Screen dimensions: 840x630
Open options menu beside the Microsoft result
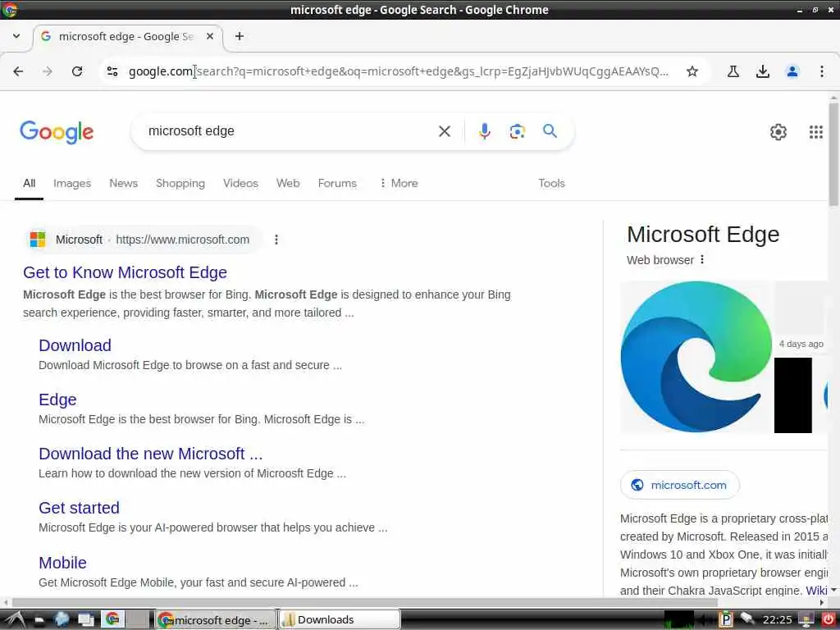pos(276,240)
